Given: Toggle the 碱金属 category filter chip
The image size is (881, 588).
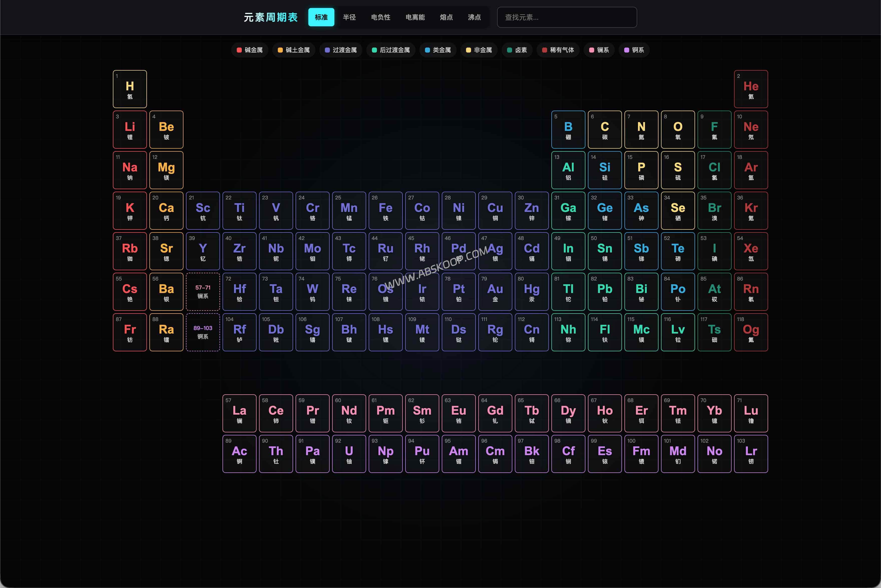Looking at the screenshot, I should click(250, 50).
